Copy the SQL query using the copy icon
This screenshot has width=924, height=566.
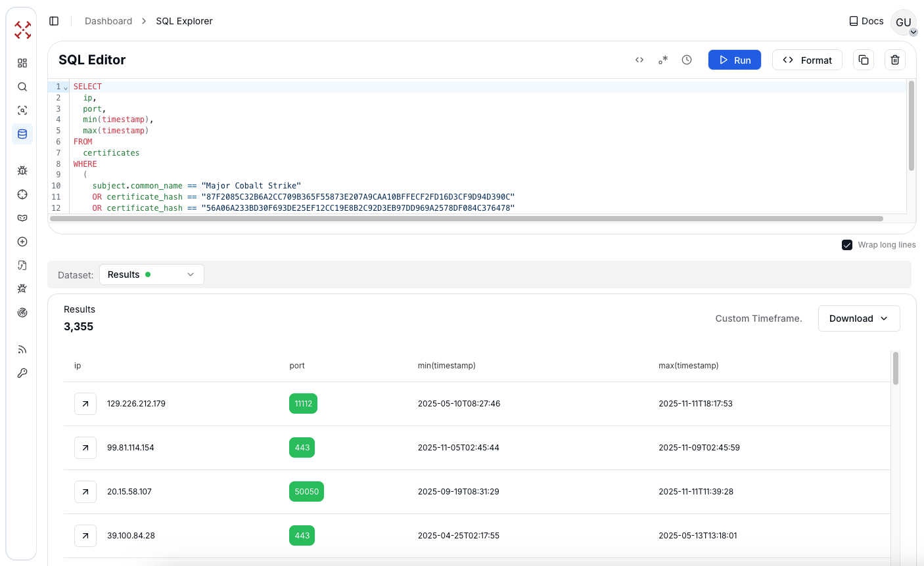tap(863, 60)
